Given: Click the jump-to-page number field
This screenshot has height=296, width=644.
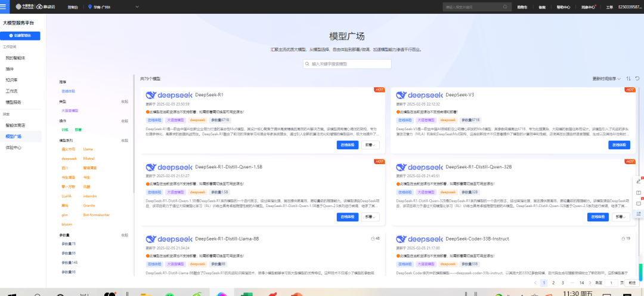Looking at the screenshot, I should click(x=612, y=283).
